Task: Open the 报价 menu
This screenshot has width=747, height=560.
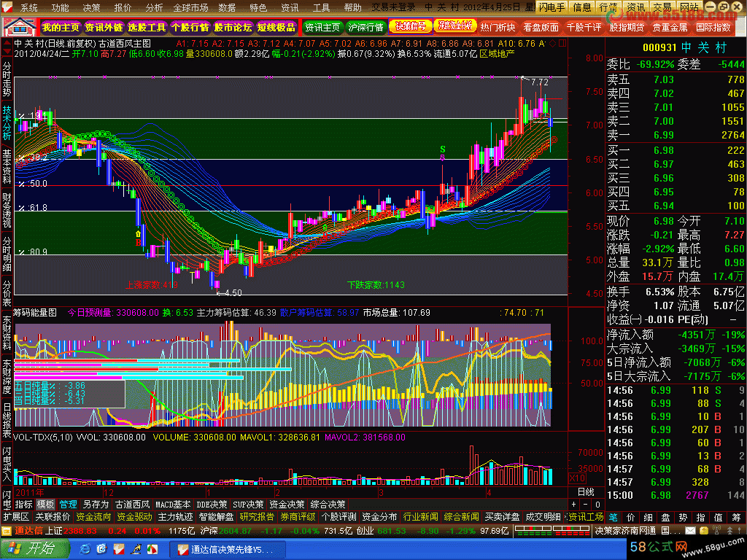Action: click(123, 7)
